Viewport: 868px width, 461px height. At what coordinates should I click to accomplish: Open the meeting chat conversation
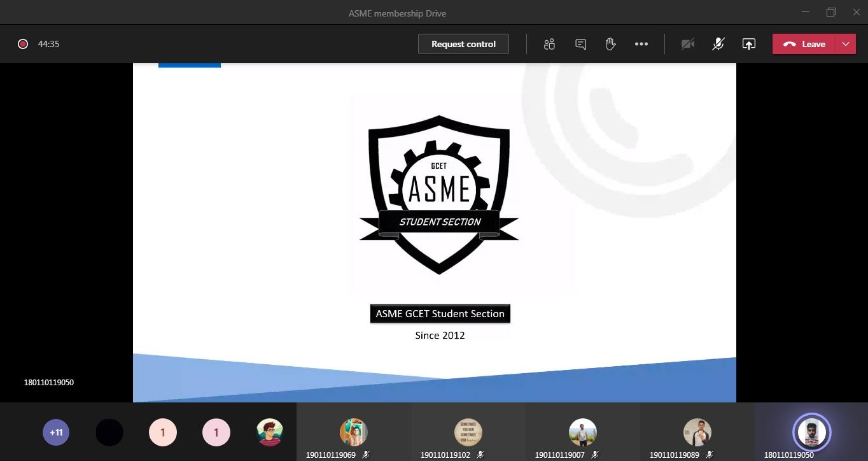pyautogui.click(x=580, y=44)
